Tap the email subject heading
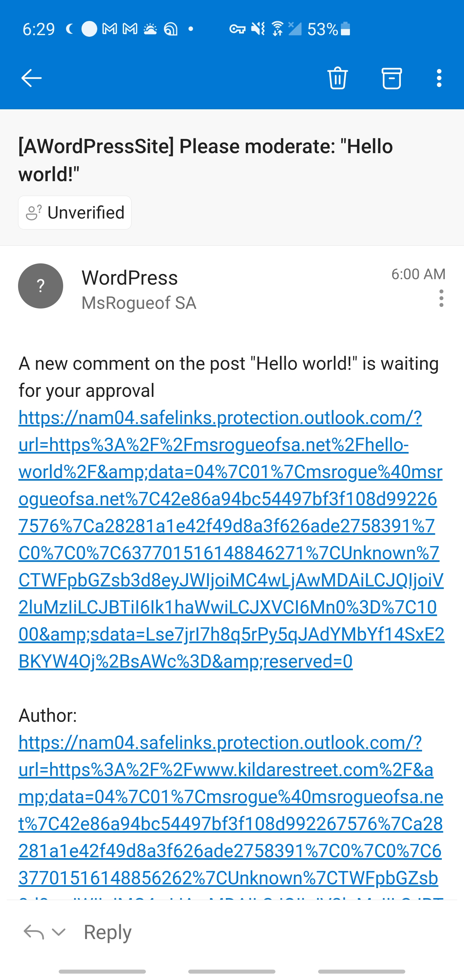 205,160
